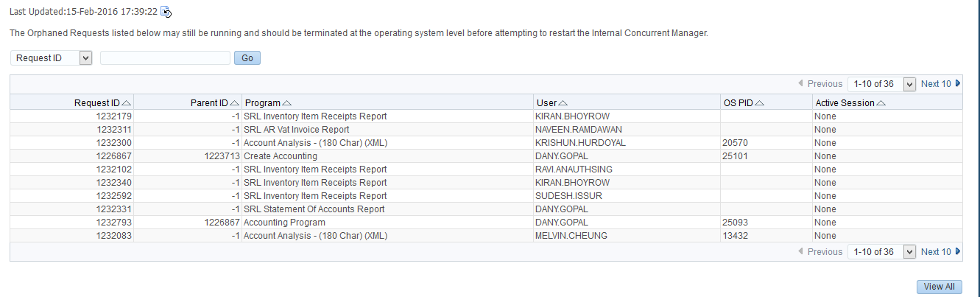The image size is (980, 297).
Task: Open the Request ID search filter dropdown
Action: 85,57
